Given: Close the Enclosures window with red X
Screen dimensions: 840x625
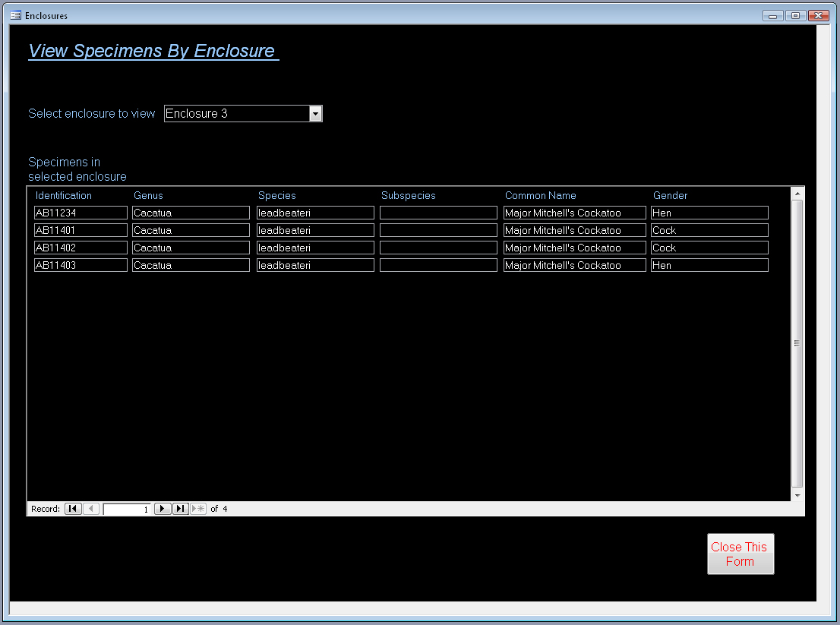Looking at the screenshot, I should pos(819,15).
